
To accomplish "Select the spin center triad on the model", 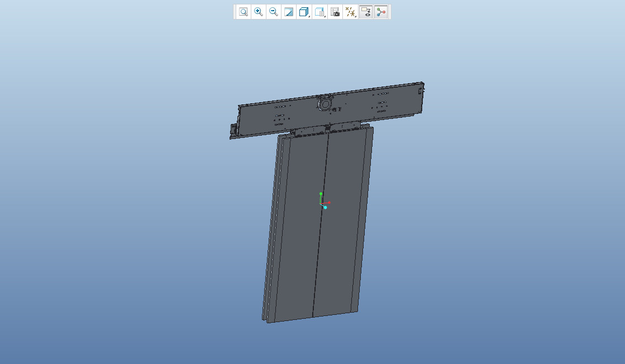I will tap(324, 201).
